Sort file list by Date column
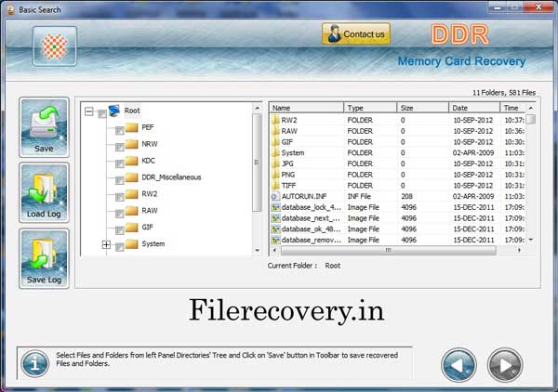Screen dimensions: 558x392 pyautogui.click(x=474, y=108)
